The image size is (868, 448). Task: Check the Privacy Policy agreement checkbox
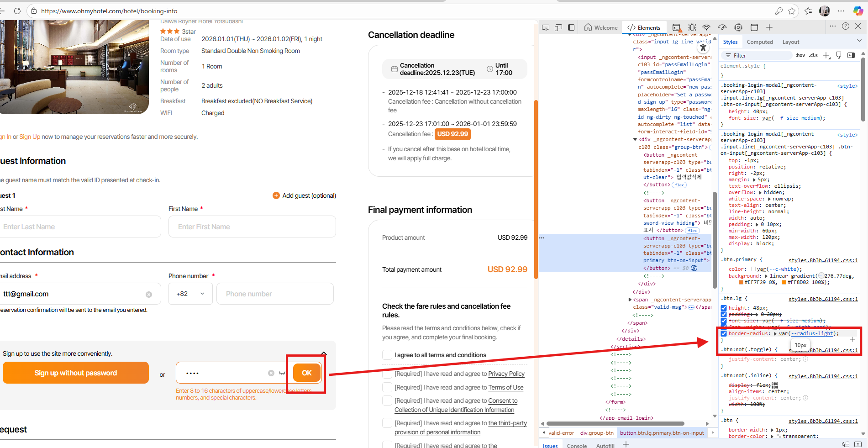[387, 374]
